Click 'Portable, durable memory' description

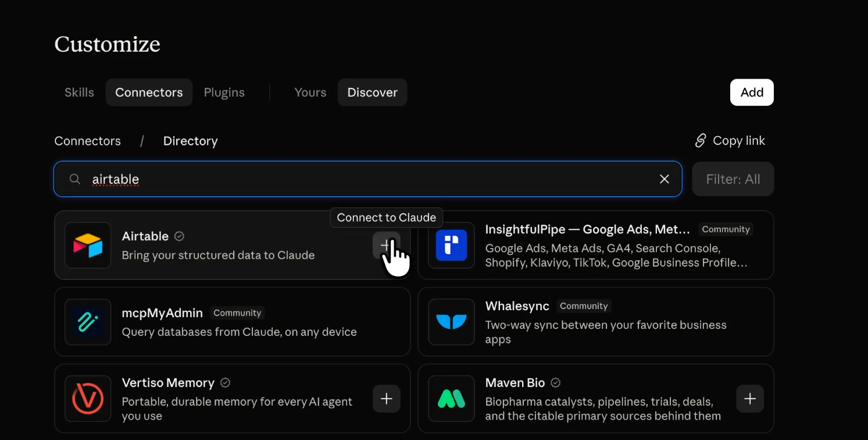tap(237, 409)
